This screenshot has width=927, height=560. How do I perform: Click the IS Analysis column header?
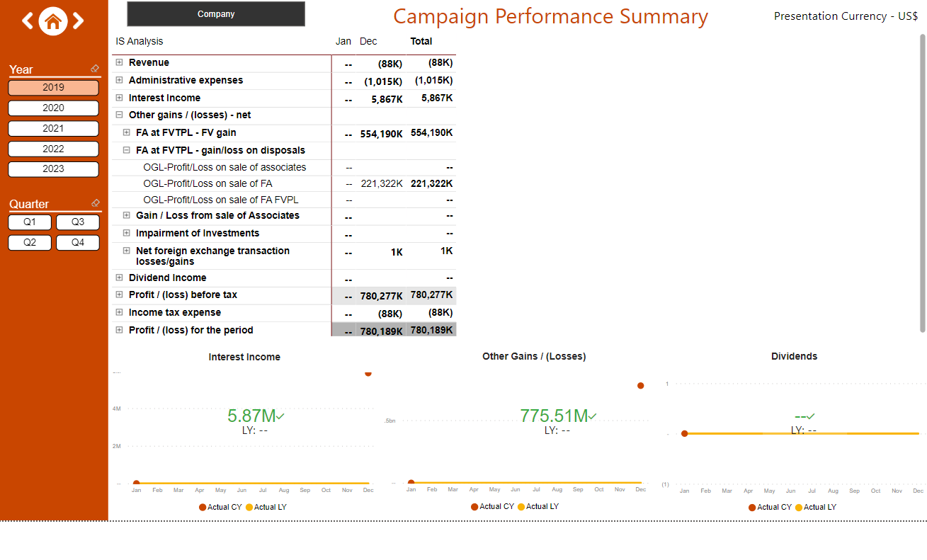(x=140, y=41)
